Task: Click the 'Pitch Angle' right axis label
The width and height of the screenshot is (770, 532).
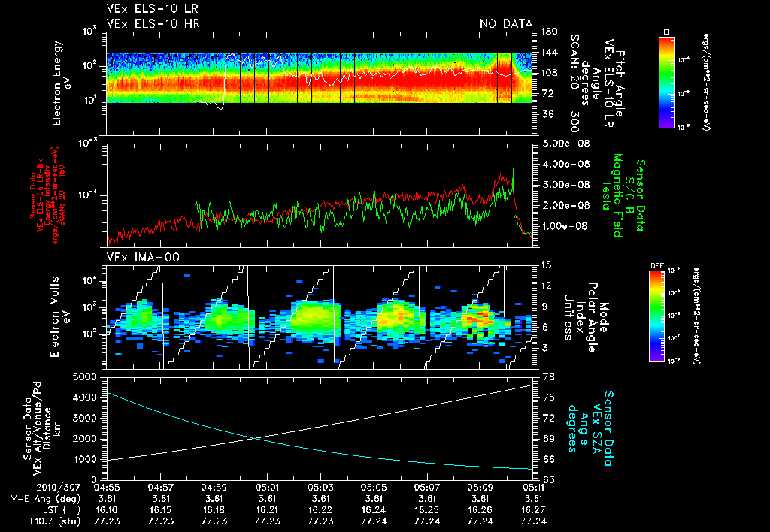Action: click(619, 83)
